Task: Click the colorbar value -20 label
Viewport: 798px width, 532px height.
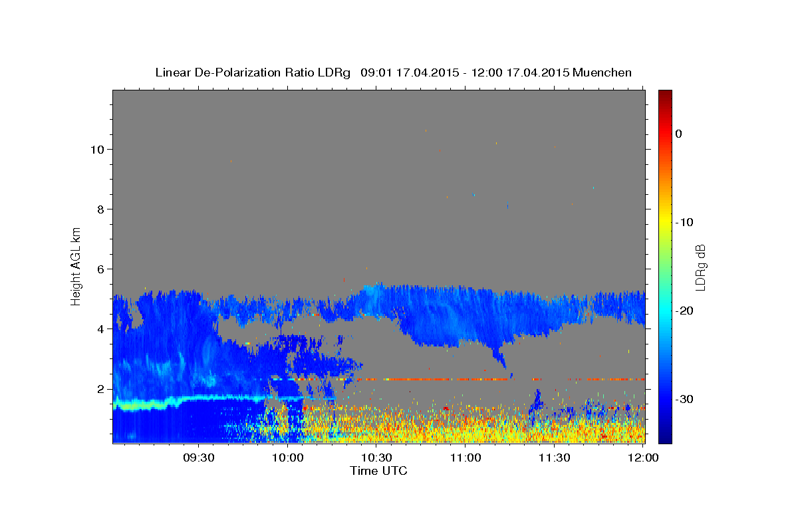Action: pos(684,311)
